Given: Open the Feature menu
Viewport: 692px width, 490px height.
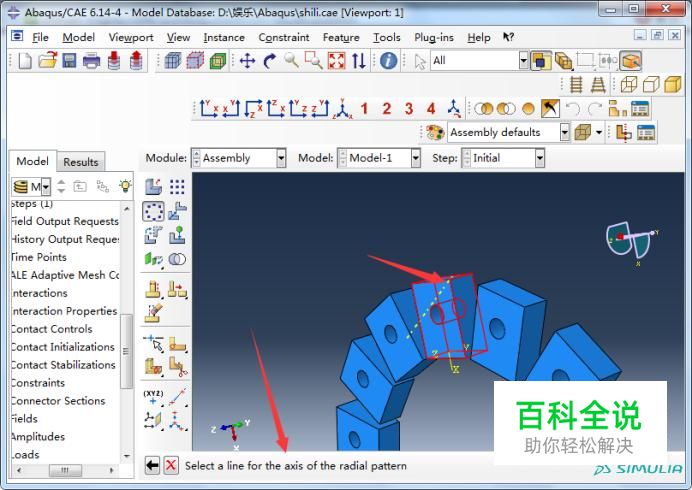Looking at the screenshot, I should coord(341,38).
